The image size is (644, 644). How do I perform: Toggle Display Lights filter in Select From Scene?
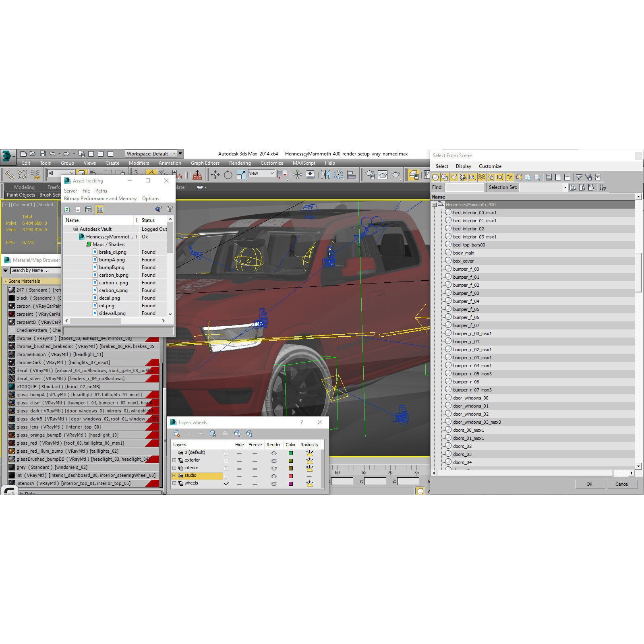click(454, 177)
